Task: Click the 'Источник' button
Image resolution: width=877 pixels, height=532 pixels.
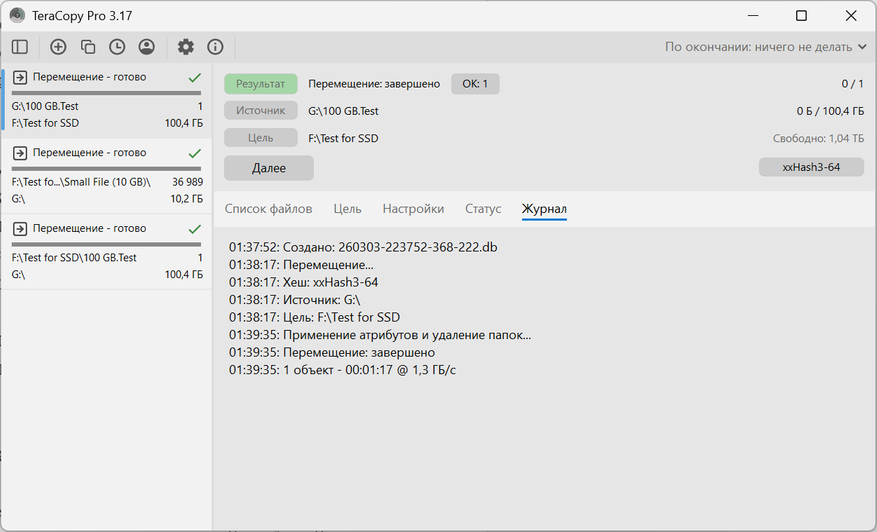Action: pos(261,111)
